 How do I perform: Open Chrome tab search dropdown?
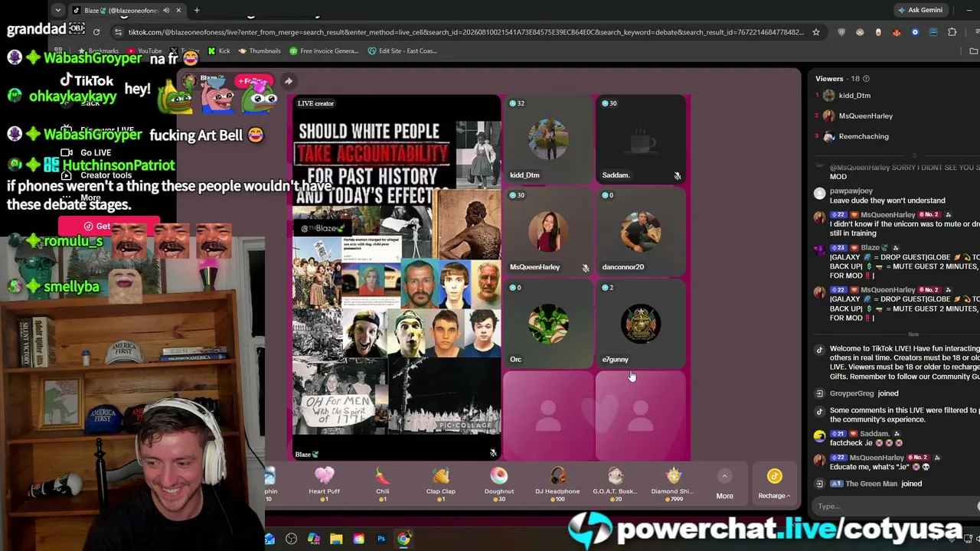(x=58, y=10)
